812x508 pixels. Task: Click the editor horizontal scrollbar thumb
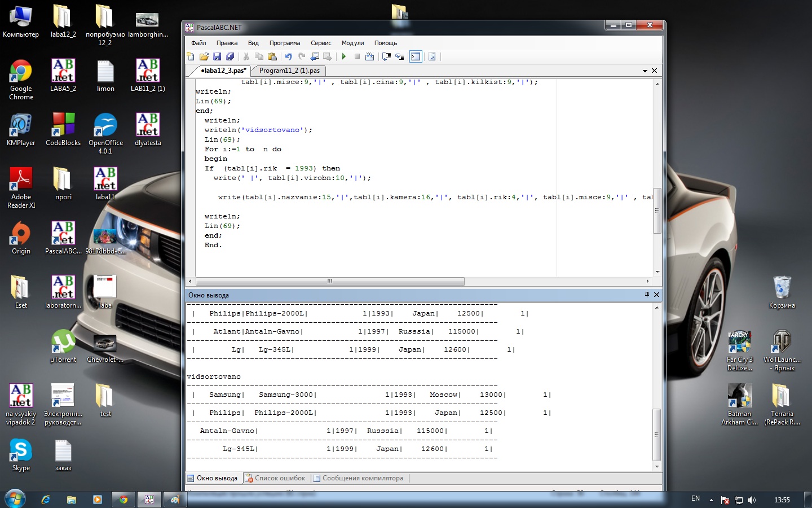click(x=330, y=281)
